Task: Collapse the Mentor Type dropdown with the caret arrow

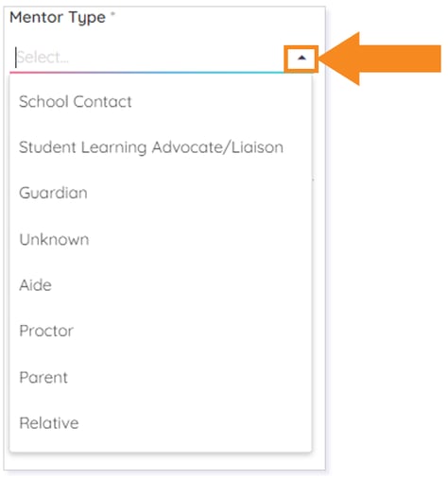Action: [302, 58]
